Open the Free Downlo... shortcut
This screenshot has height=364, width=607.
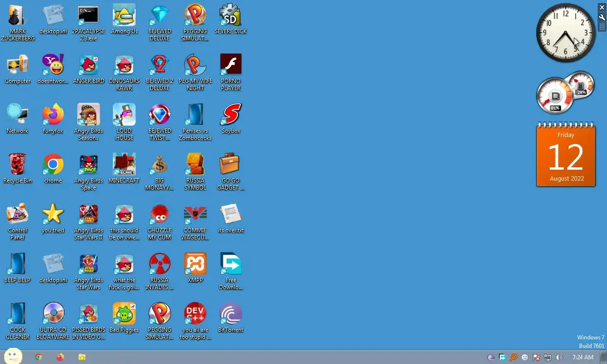click(x=231, y=271)
